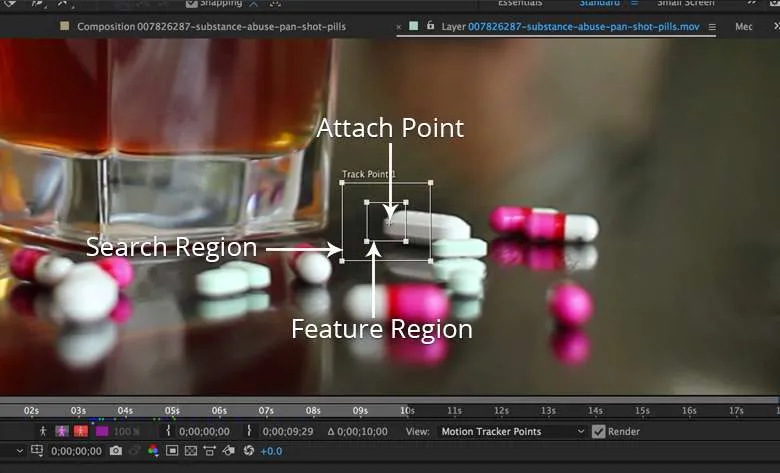This screenshot has height=473, width=780.
Task: Click the snapshot camera icon
Action: [116, 452]
